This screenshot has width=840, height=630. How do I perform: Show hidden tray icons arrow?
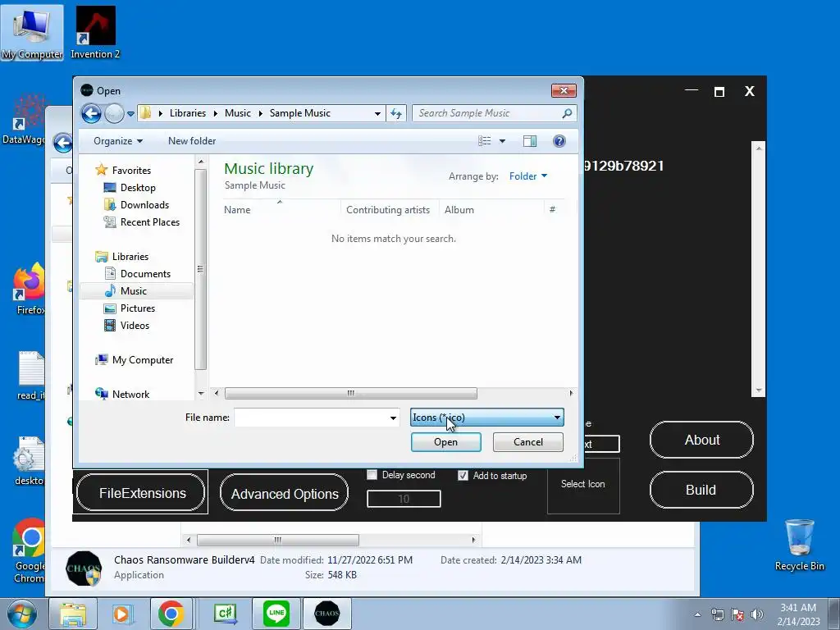click(697, 614)
